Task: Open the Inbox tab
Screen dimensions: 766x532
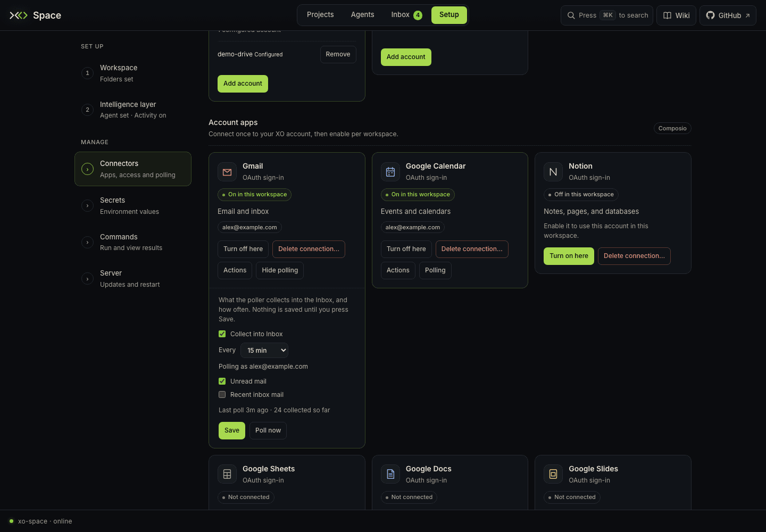Action: click(x=406, y=15)
